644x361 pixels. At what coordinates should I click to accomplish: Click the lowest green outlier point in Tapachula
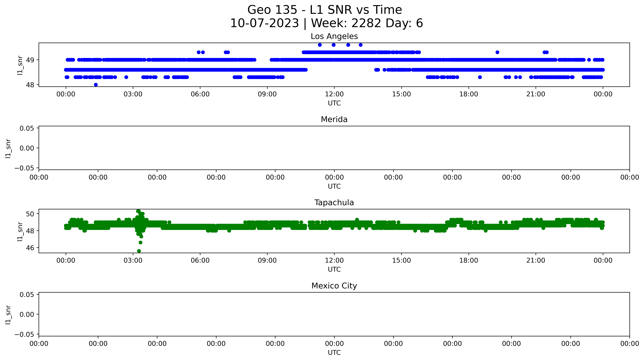coord(139,251)
